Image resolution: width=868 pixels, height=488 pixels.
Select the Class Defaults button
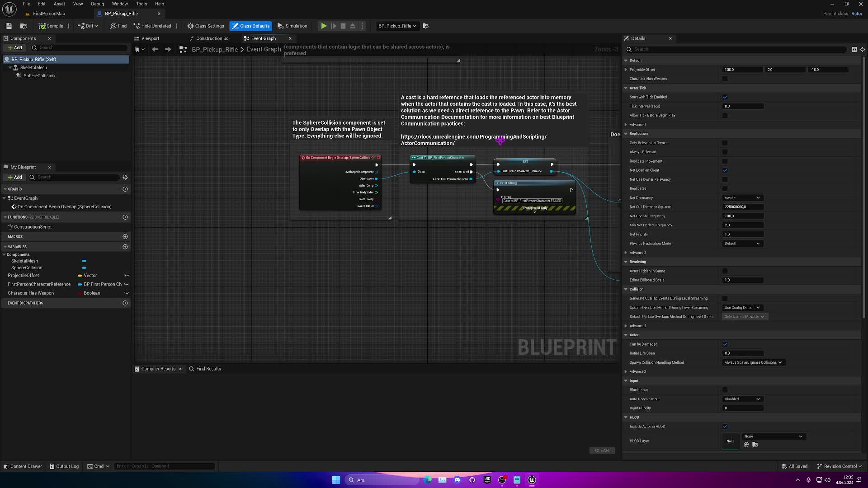[251, 26]
